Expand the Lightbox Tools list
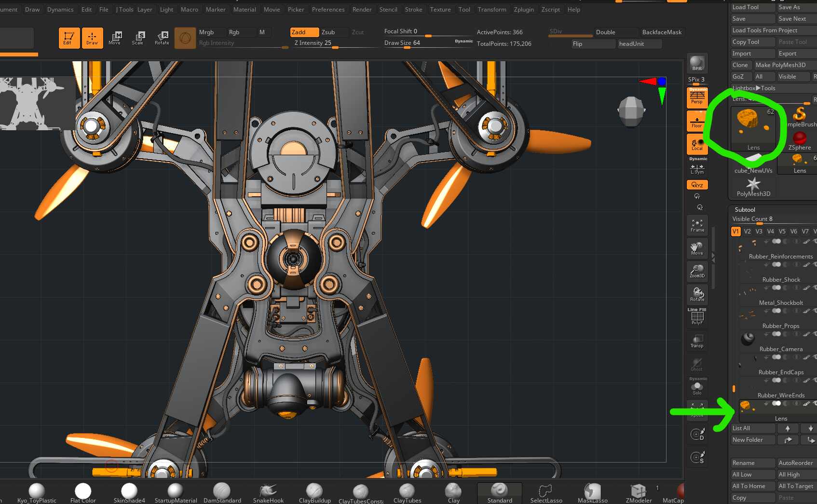Screen dimensions: 817x504 click(754, 88)
